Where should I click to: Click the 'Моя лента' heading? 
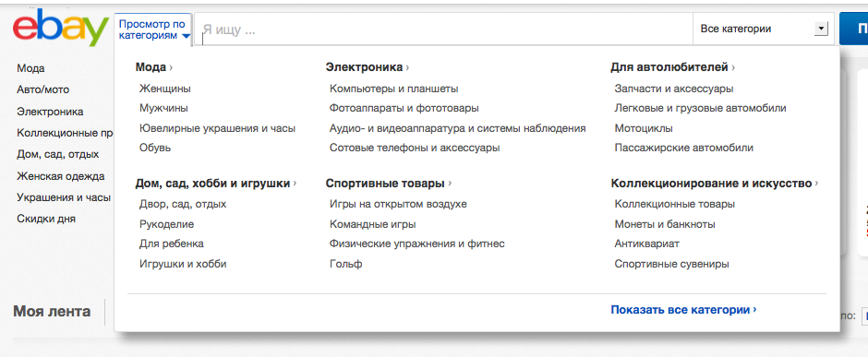52,312
